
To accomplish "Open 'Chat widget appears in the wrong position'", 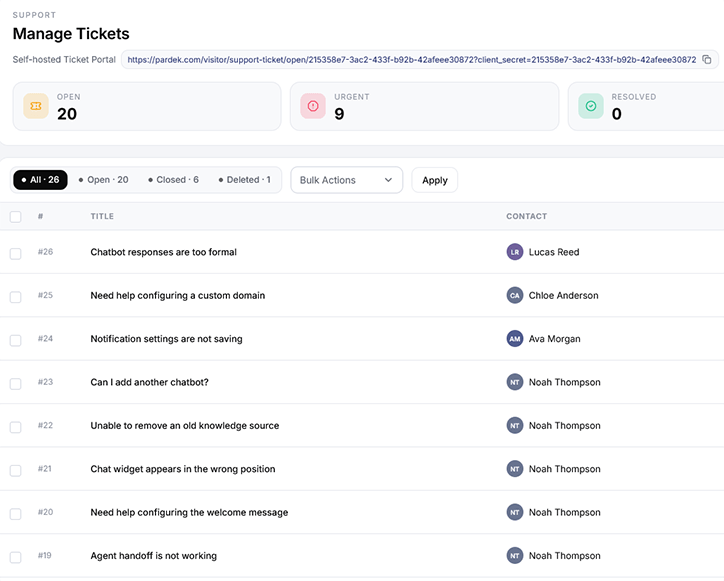I will click(183, 469).
